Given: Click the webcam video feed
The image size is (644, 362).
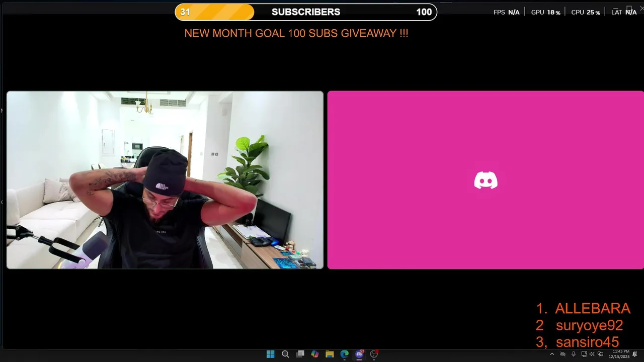Looking at the screenshot, I should click(x=165, y=180).
